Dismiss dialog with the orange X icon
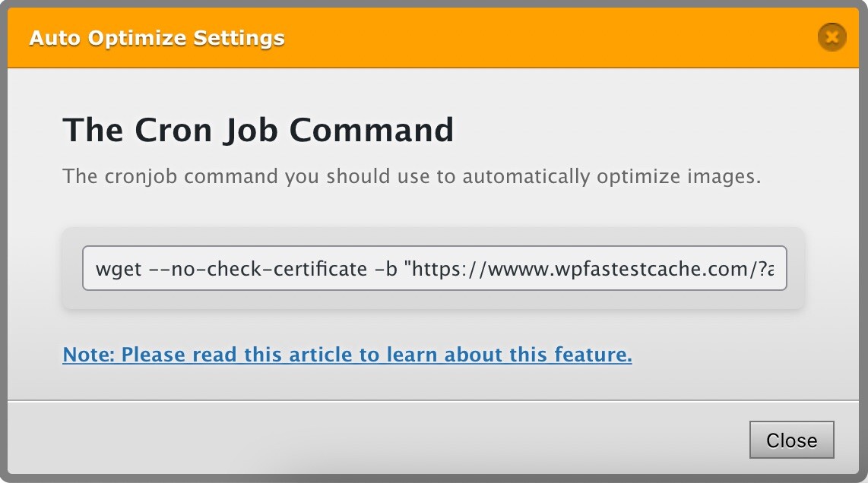This screenshot has width=868, height=483. point(832,37)
